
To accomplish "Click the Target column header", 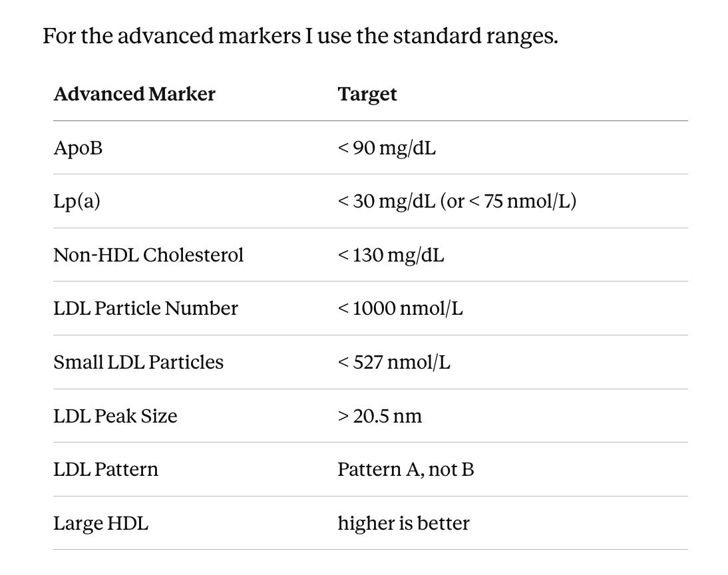I will [x=367, y=95].
